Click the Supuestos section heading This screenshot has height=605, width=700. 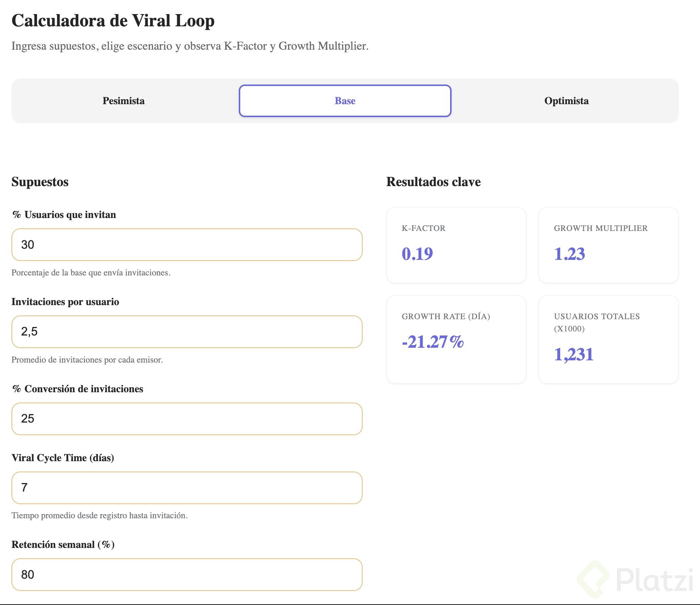tap(40, 182)
